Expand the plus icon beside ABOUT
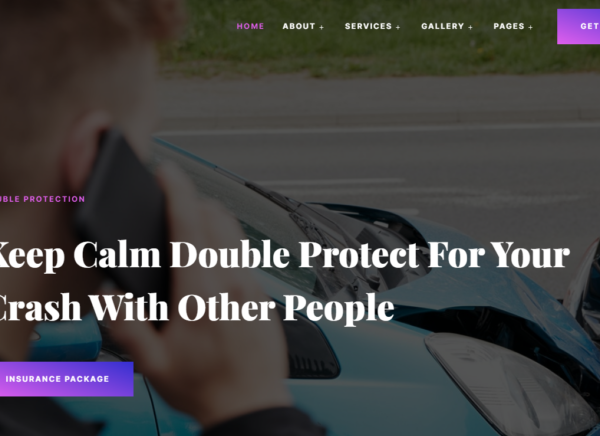The image size is (600, 436). [321, 27]
